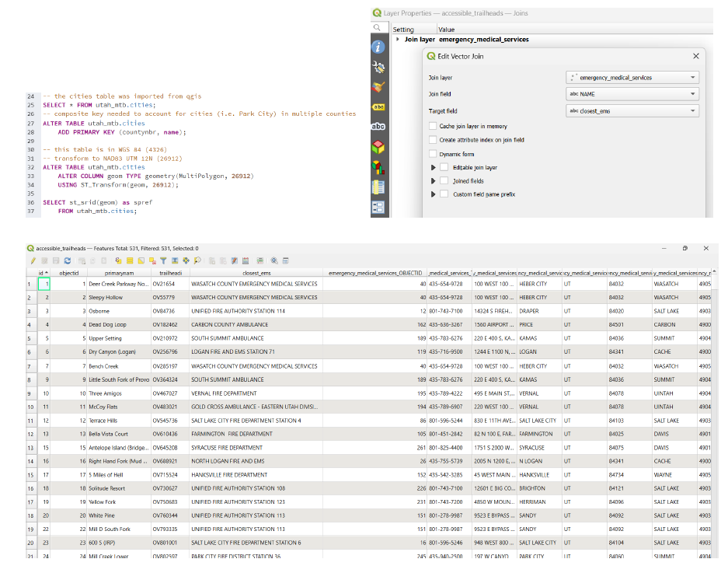Open Information page in Layer Properties sidebar
Image resolution: width=728 pixels, height=573 pixels.
click(378, 47)
